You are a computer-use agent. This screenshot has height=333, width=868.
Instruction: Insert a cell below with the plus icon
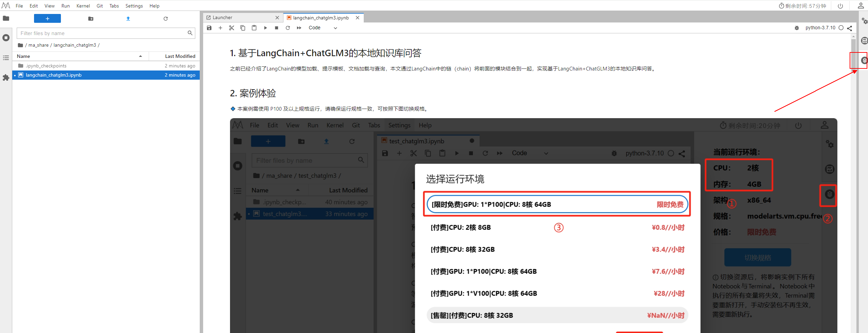pos(220,28)
